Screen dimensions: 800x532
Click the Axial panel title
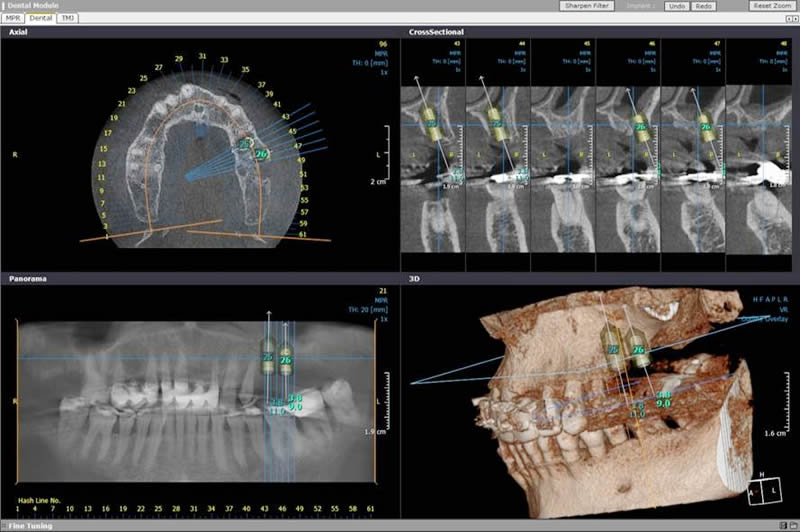click(18, 32)
